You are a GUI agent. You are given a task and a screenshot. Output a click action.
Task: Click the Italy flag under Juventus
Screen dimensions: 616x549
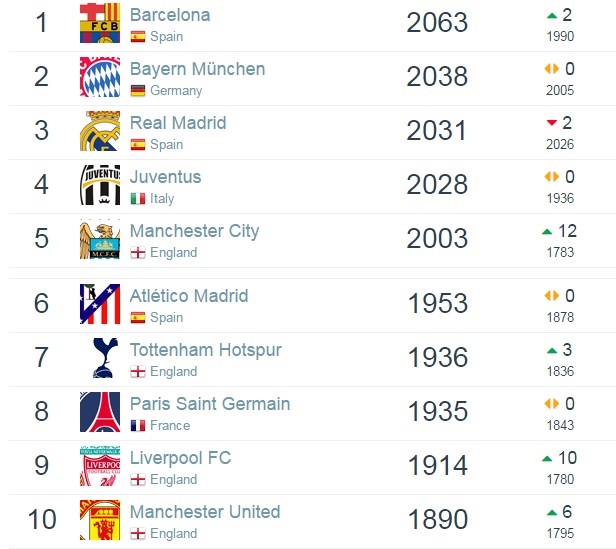(x=138, y=199)
